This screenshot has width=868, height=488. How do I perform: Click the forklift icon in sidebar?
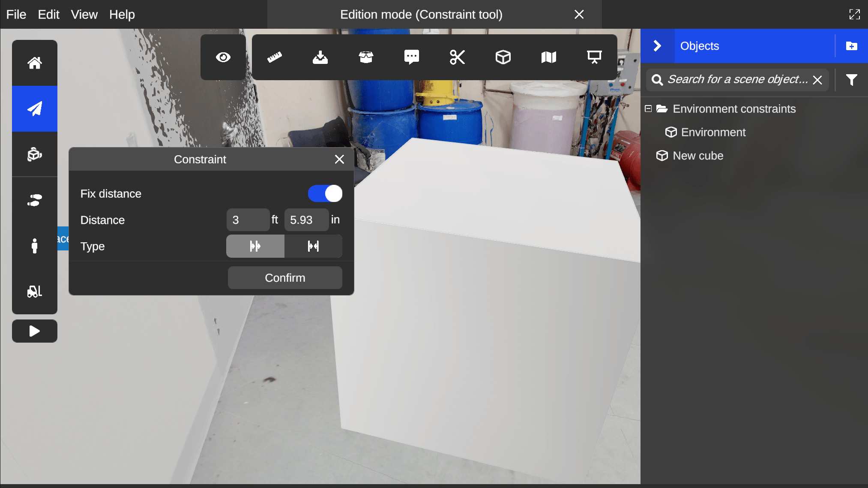pos(35,292)
